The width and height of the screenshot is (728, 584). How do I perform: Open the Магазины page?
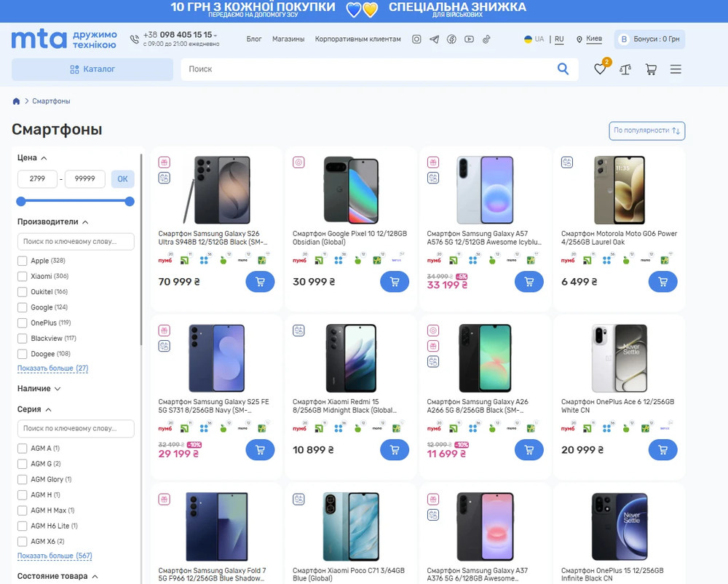tap(288, 39)
